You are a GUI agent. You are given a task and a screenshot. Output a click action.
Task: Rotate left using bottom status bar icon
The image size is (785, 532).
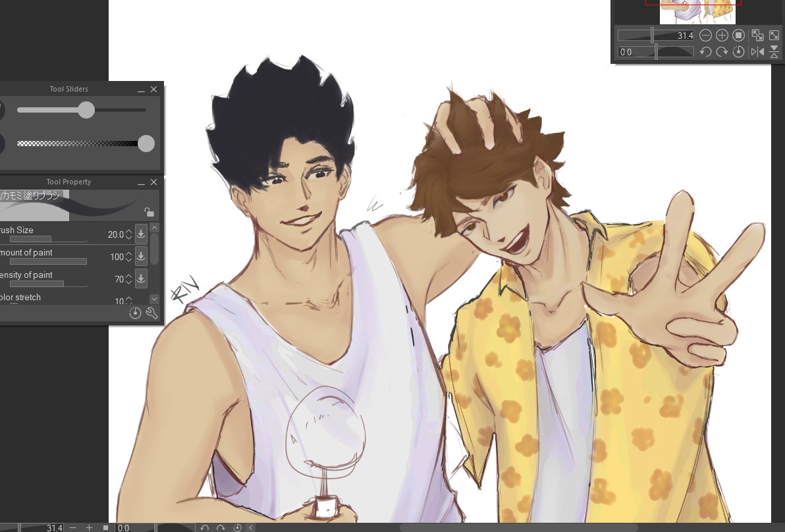pos(204,527)
